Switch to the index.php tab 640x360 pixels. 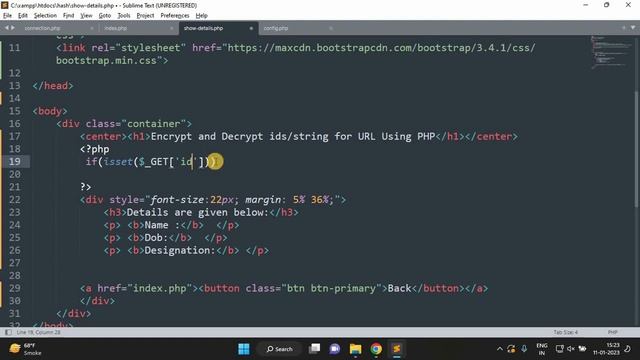116,28
